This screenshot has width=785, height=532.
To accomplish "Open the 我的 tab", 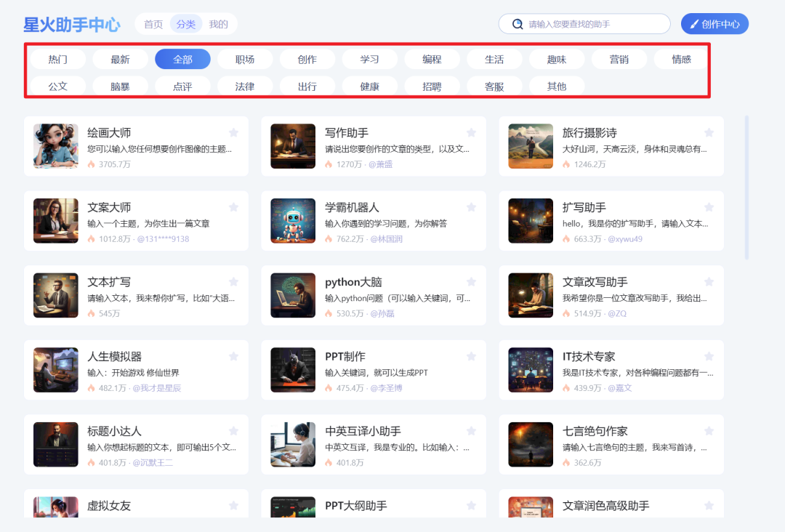I will pos(218,24).
